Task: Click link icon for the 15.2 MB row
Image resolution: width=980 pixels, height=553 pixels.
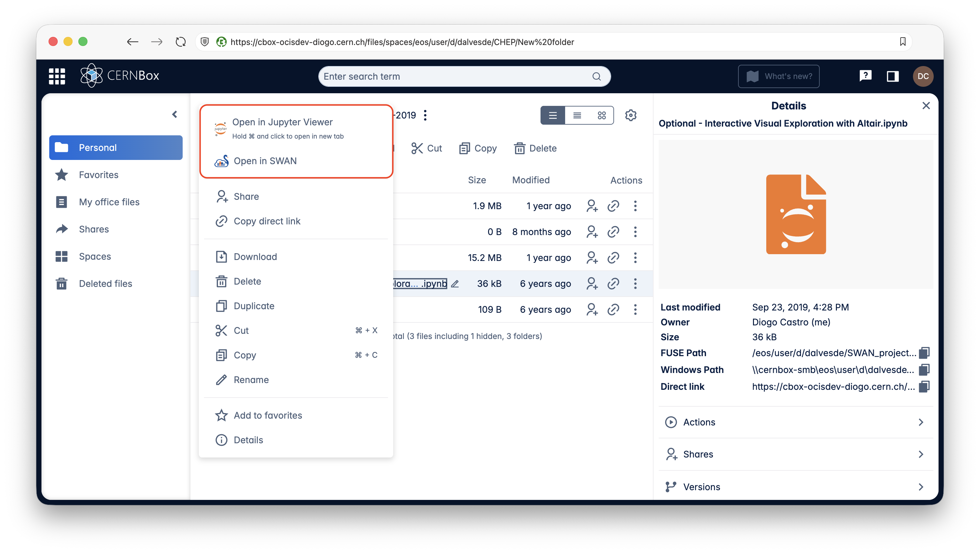Action: (x=613, y=258)
